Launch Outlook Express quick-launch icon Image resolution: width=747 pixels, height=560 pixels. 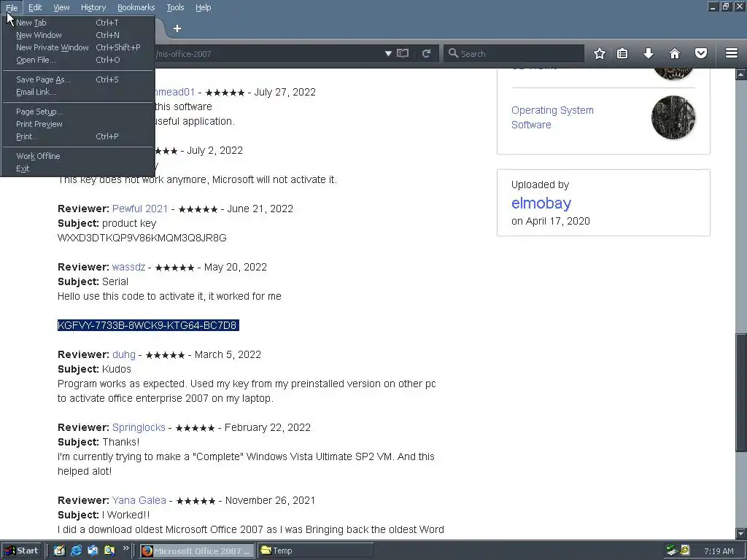click(x=93, y=551)
